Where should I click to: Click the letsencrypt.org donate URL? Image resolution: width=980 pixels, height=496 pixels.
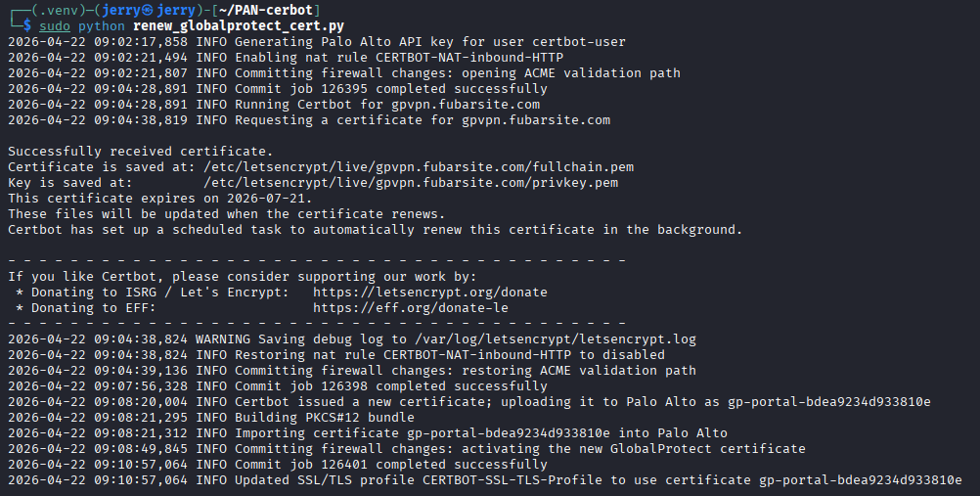(x=430, y=293)
